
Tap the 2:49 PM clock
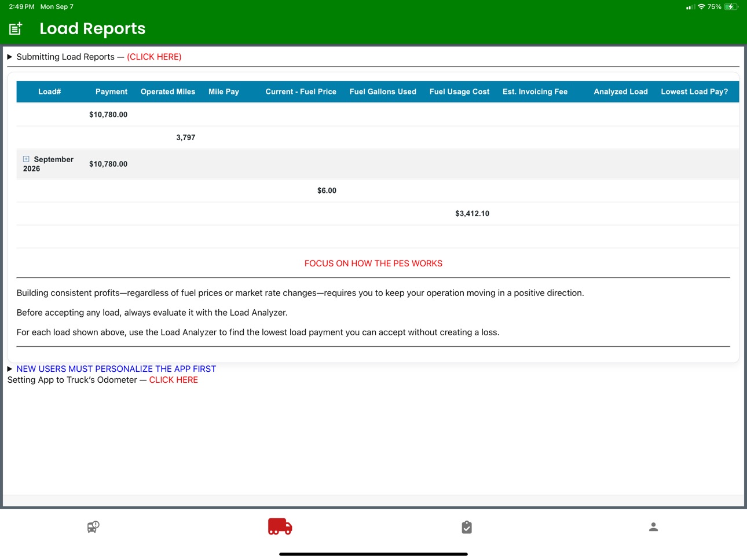21,7
